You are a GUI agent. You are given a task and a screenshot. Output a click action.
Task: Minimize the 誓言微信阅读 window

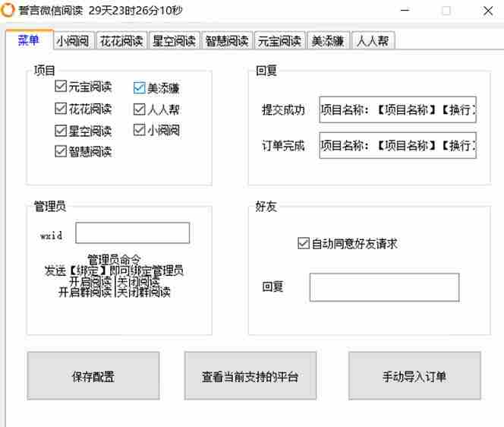pyautogui.click(x=405, y=11)
